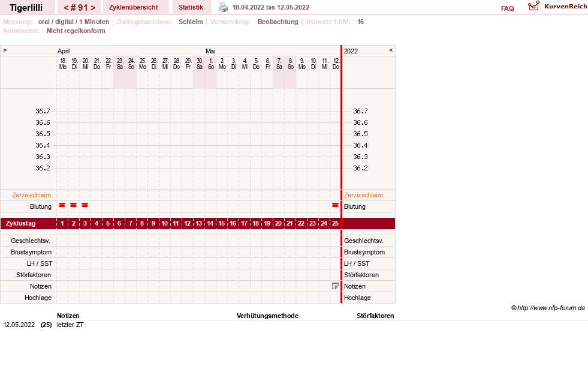Click the left Notizen row label

click(x=41, y=286)
